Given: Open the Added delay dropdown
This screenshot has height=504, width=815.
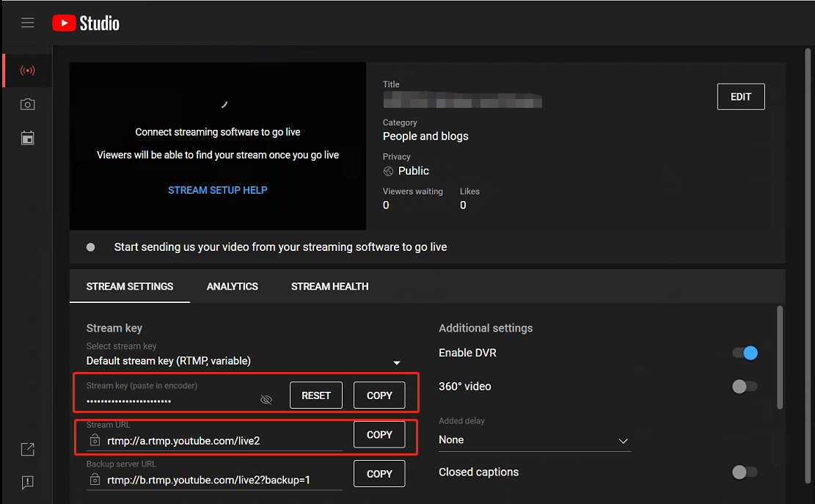Looking at the screenshot, I should coord(535,440).
